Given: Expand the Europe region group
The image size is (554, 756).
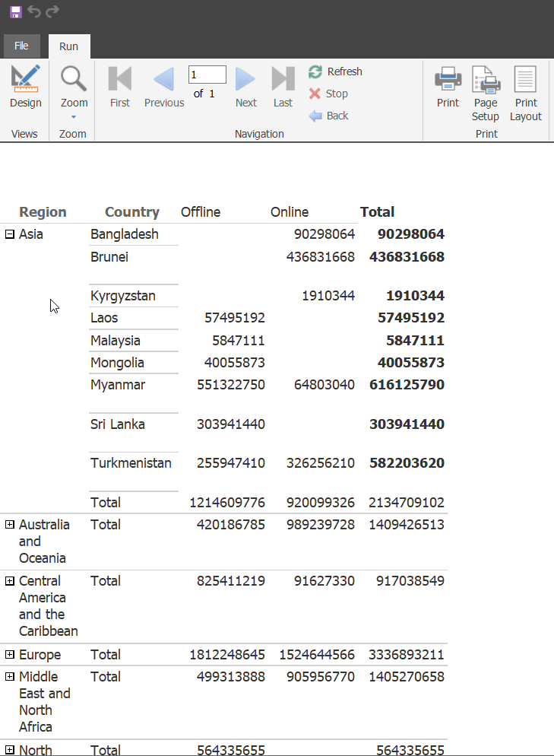Looking at the screenshot, I should tap(10, 655).
